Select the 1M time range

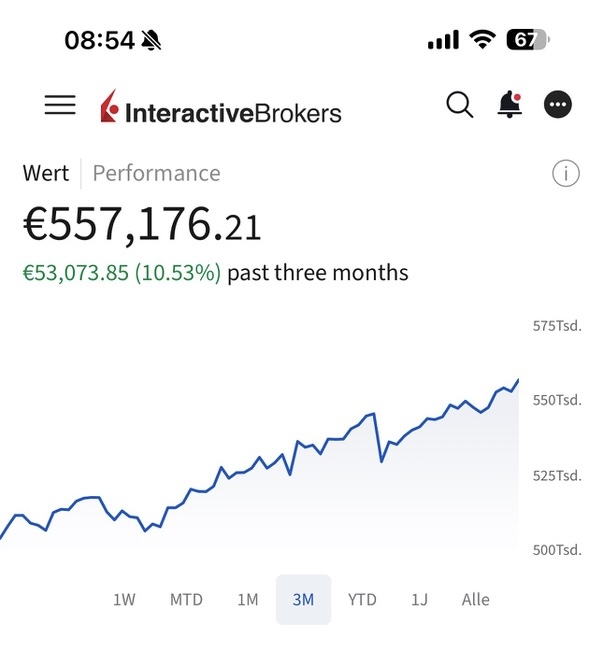click(x=247, y=599)
